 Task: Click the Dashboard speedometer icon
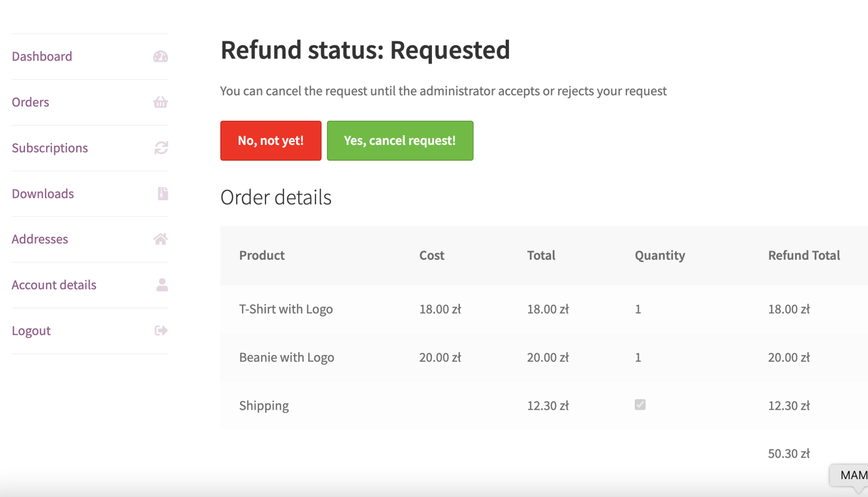click(161, 56)
